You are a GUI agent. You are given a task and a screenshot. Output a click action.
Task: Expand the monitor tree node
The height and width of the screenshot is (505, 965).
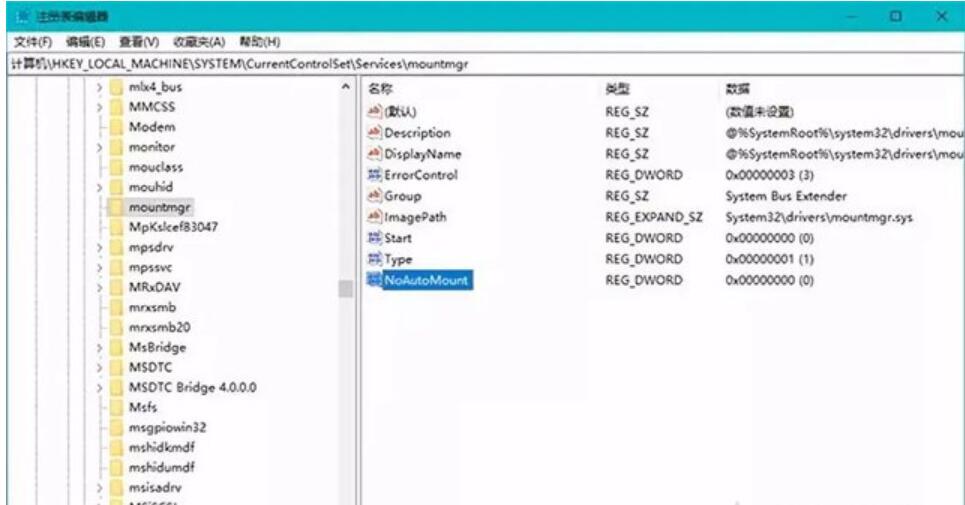[x=99, y=148]
